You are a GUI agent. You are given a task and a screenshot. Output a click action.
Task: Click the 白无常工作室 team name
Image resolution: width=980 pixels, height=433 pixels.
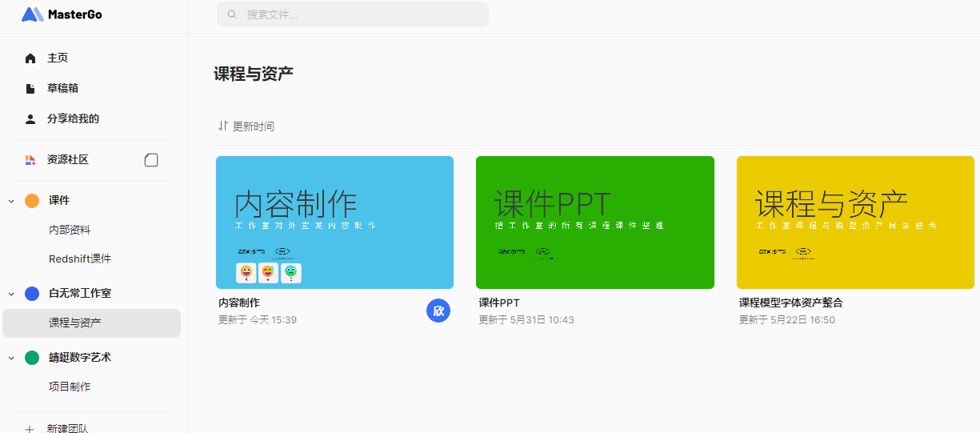(x=80, y=294)
